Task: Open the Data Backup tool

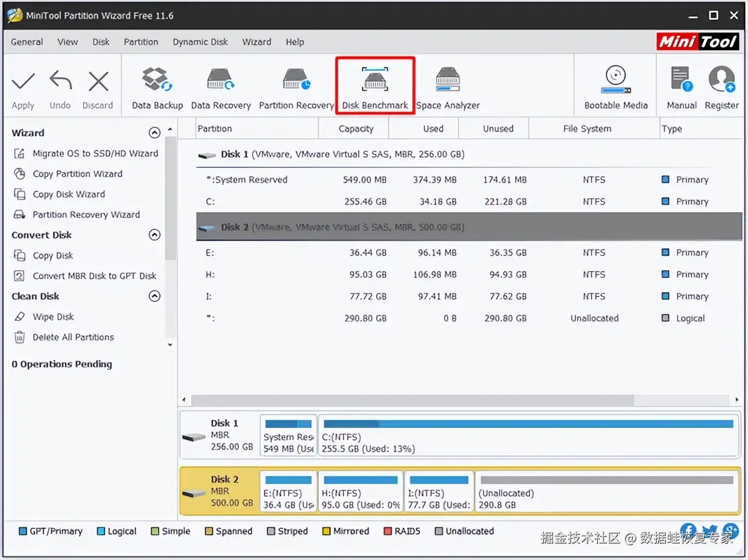Action: point(157,88)
